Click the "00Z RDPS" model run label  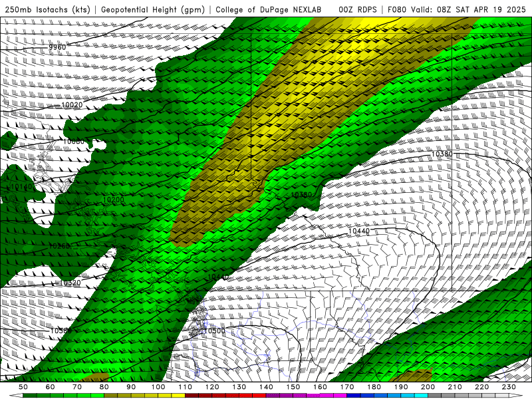click(x=358, y=9)
